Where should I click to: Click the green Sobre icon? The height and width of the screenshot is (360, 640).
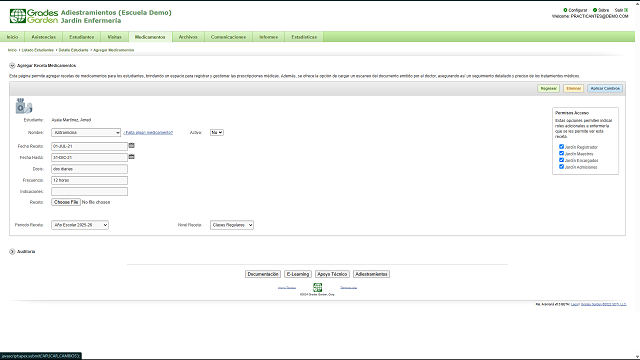(595, 10)
